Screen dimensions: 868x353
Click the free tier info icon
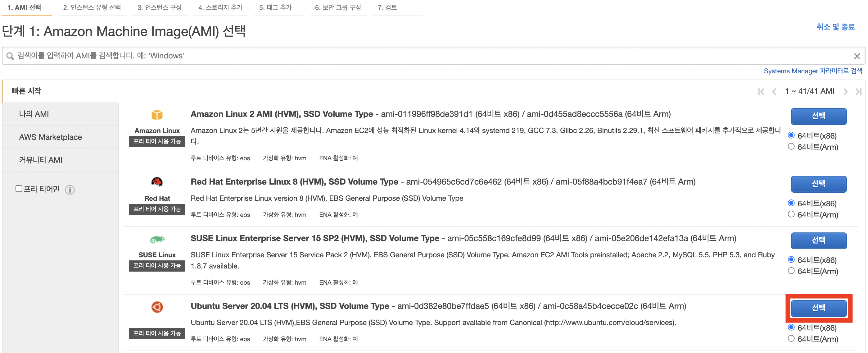coord(70,190)
